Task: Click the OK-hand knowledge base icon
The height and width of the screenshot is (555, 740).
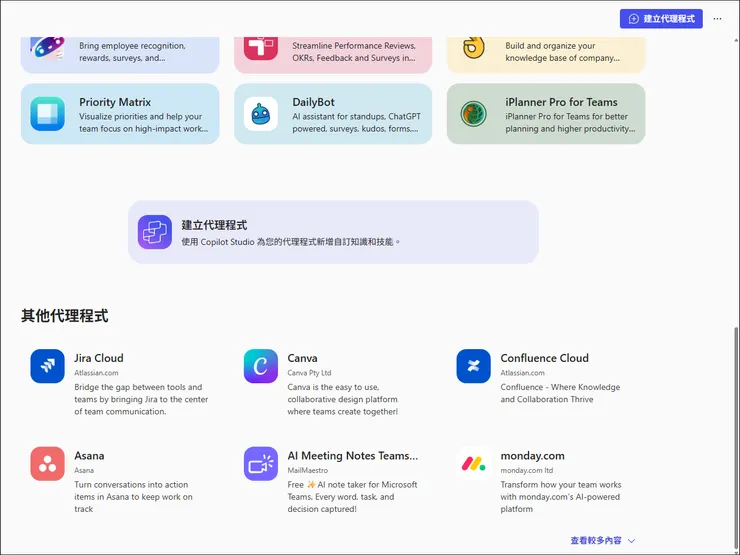Action: (x=473, y=48)
